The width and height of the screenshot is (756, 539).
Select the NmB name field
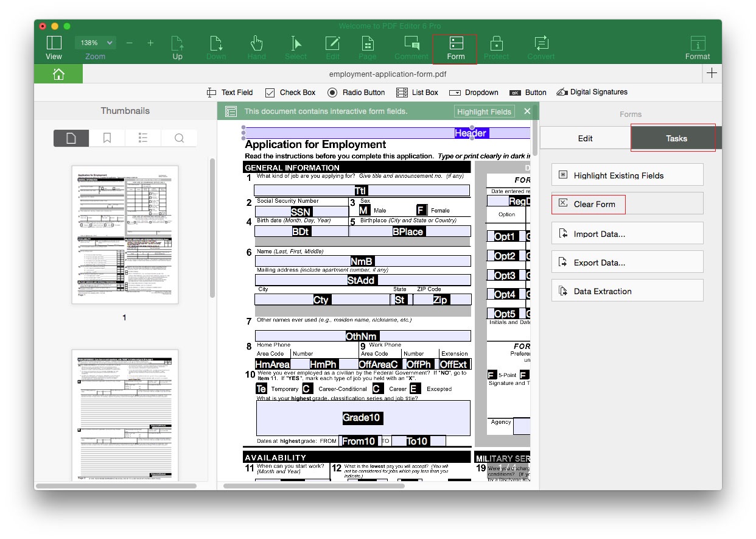coord(362,261)
